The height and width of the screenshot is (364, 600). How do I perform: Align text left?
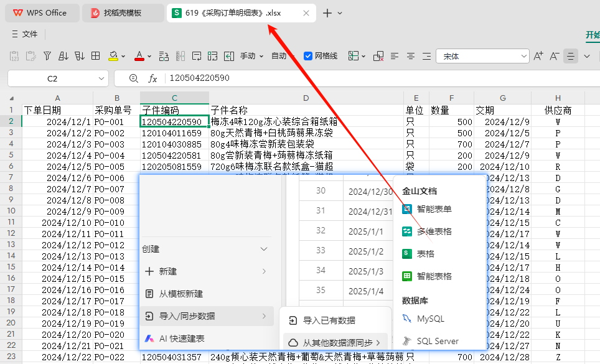pyautogui.click(x=395, y=56)
